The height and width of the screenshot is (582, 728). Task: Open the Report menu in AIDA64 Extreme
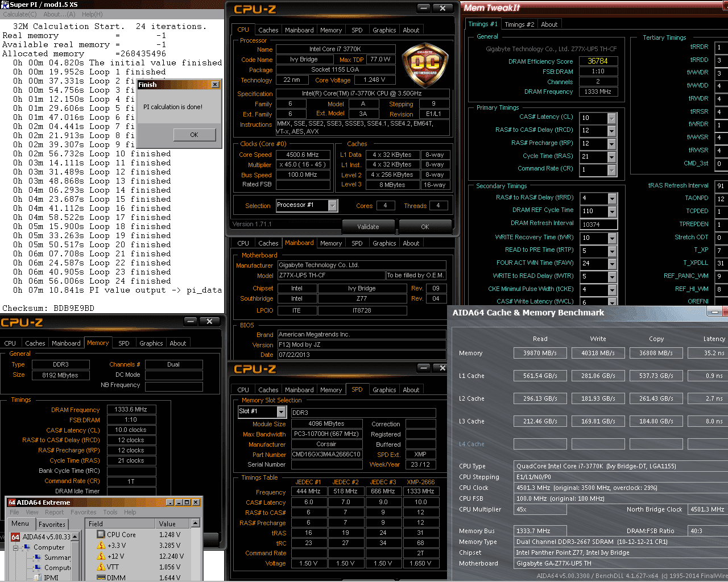(55, 512)
